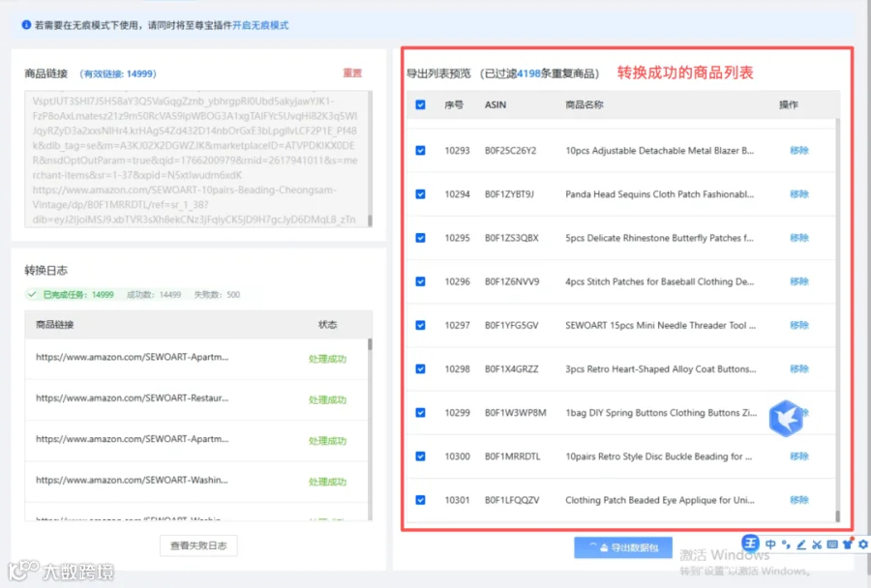
Task: Uncheck the checkbox for row 10294
Action: coord(421,193)
